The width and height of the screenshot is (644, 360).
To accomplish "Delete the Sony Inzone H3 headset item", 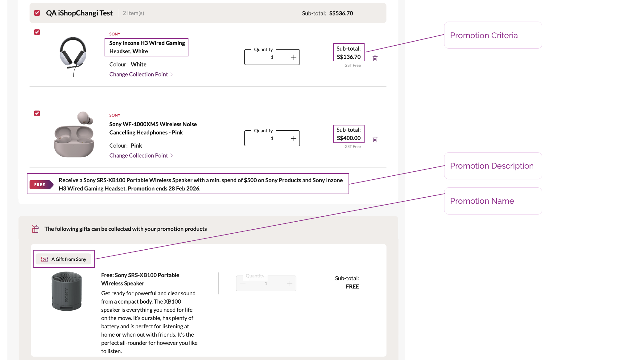I will [375, 58].
